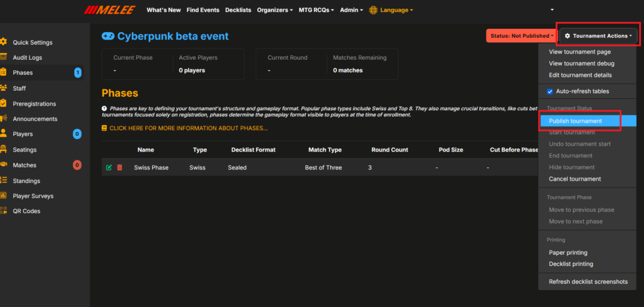Click the Phases clipboard icon
Image resolution: width=644 pixels, height=307 pixels.
click(3, 72)
